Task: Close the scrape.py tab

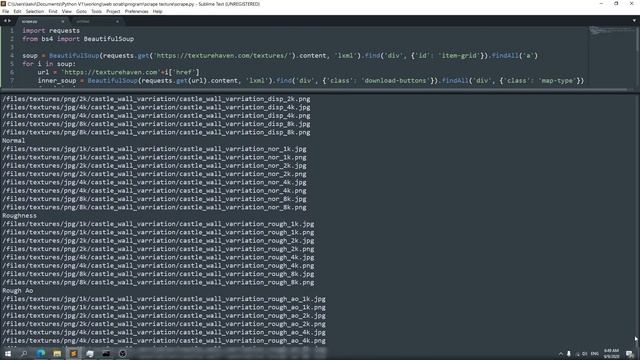Action: coord(63,21)
